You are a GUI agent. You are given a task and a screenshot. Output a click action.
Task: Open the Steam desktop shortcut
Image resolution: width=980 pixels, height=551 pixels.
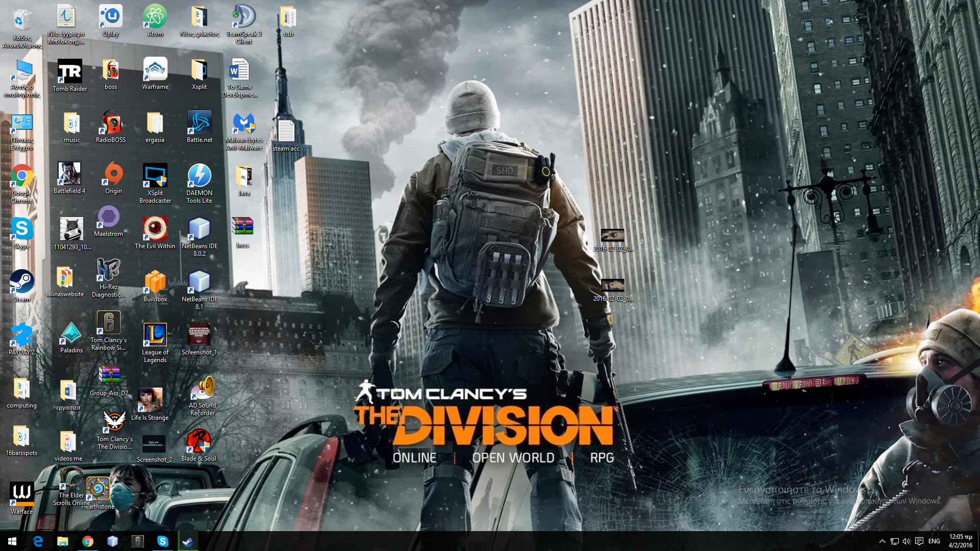(x=21, y=286)
